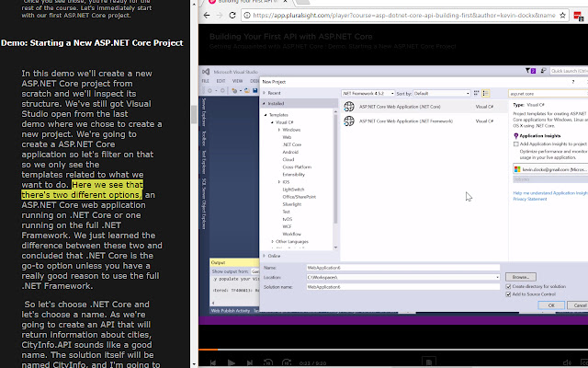This screenshot has height=368, width=588.
Task: Click the Quick Launch search box
Action: click(x=569, y=71)
